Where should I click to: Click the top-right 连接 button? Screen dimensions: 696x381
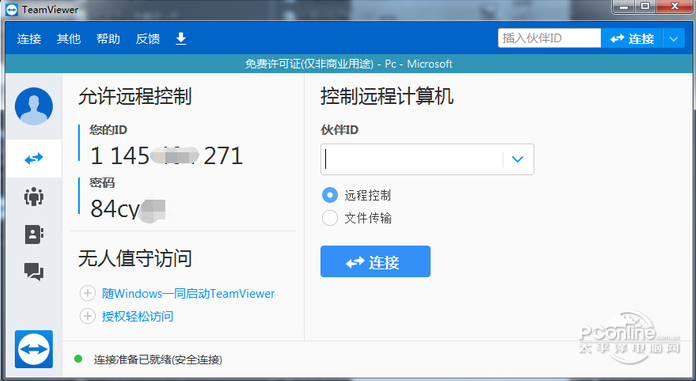[632, 39]
